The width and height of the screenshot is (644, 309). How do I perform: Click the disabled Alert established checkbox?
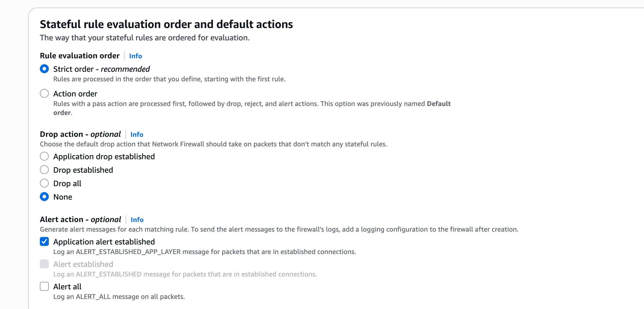(44, 264)
